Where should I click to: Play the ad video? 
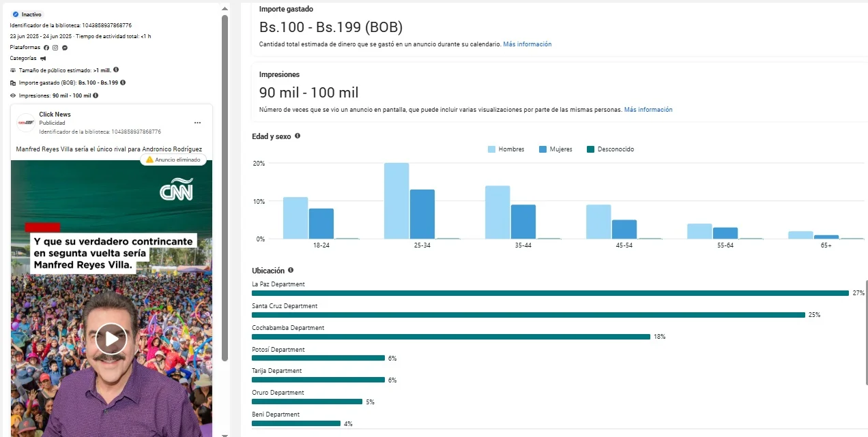111,338
